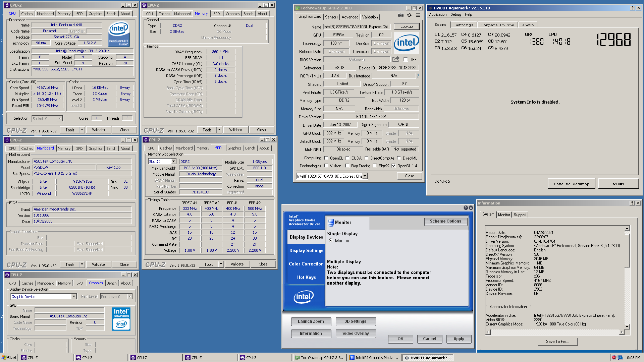Select Color Correction in the Intel sidebar

click(306, 264)
